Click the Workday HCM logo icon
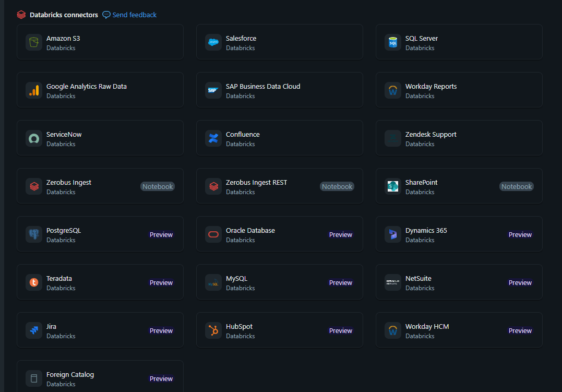This screenshot has height=392, width=562. click(x=393, y=331)
